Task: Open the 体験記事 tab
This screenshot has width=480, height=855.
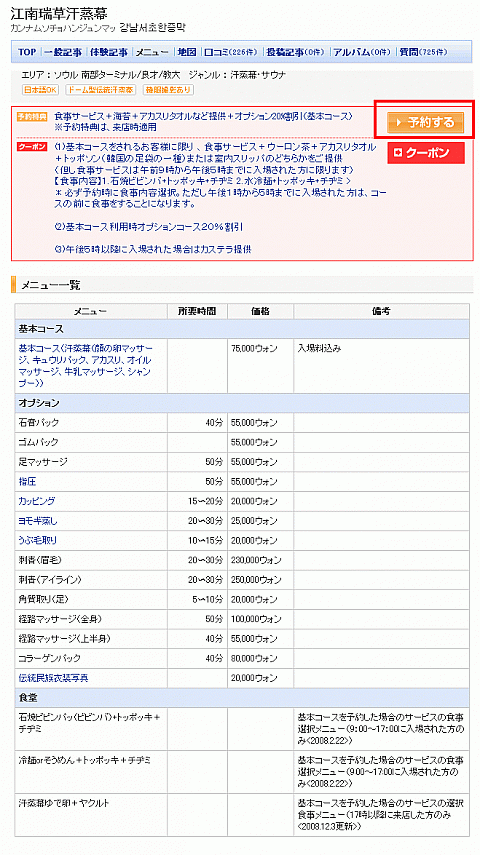Action: (109, 52)
